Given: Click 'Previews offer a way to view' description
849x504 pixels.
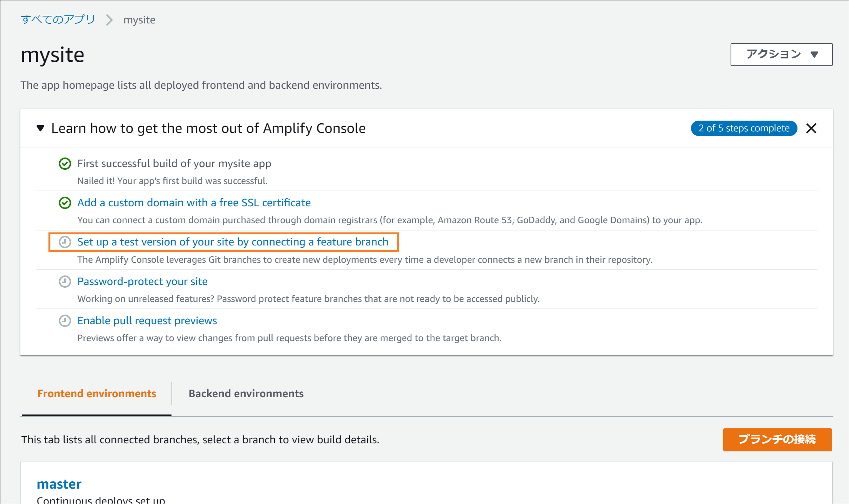Looking at the screenshot, I should tap(290, 338).
